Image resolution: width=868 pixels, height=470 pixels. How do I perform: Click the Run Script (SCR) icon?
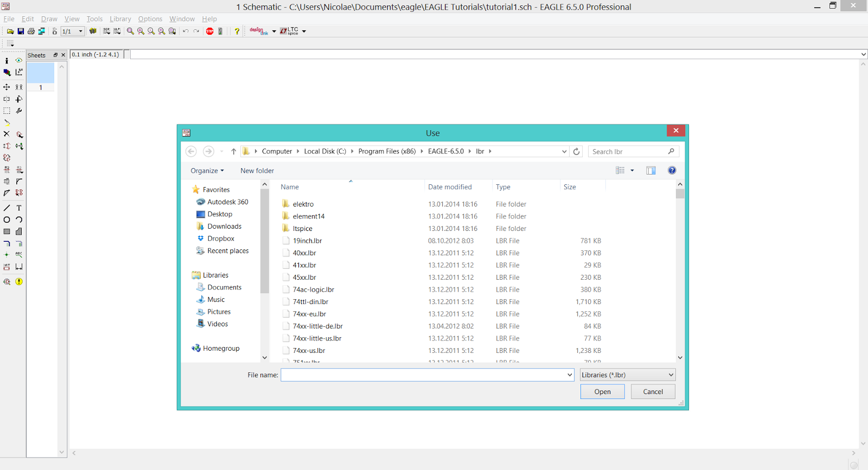click(106, 31)
